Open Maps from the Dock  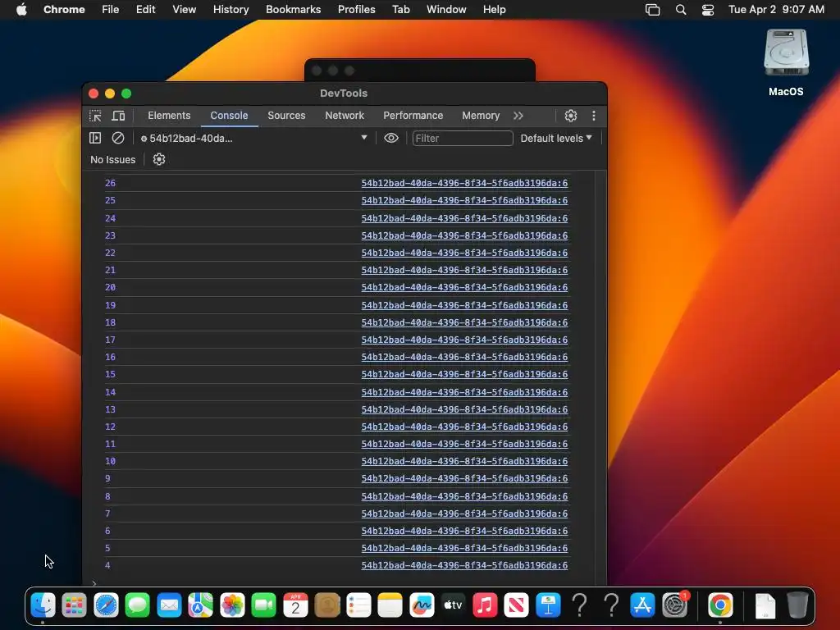coord(200,605)
